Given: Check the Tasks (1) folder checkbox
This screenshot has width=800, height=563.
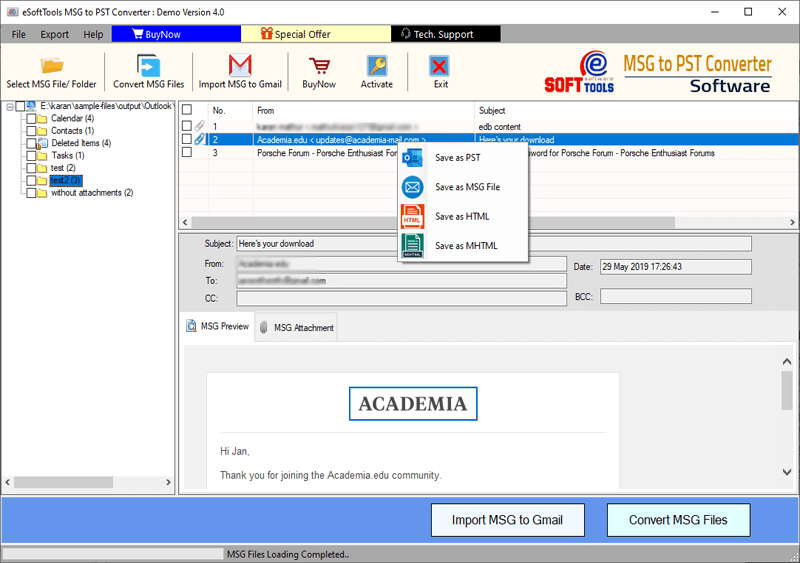Looking at the screenshot, I should (x=31, y=156).
